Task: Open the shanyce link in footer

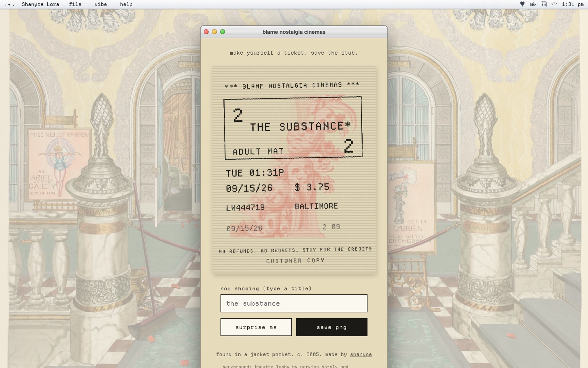Action: [361, 354]
